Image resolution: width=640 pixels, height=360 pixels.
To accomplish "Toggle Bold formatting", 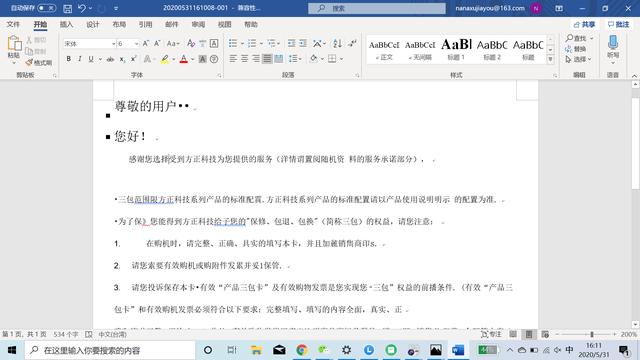I will [x=69, y=59].
